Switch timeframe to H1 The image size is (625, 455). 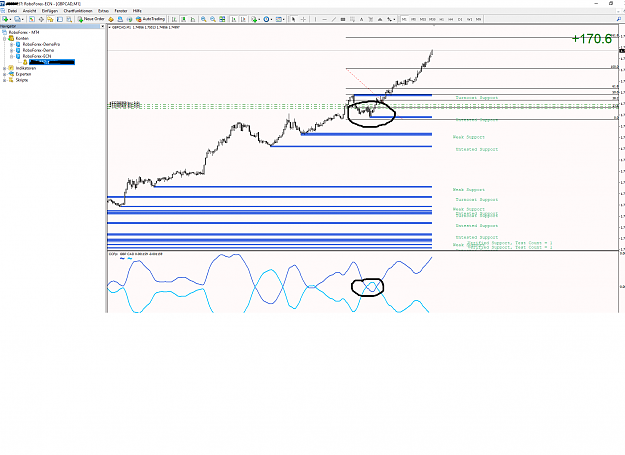coord(442,19)
